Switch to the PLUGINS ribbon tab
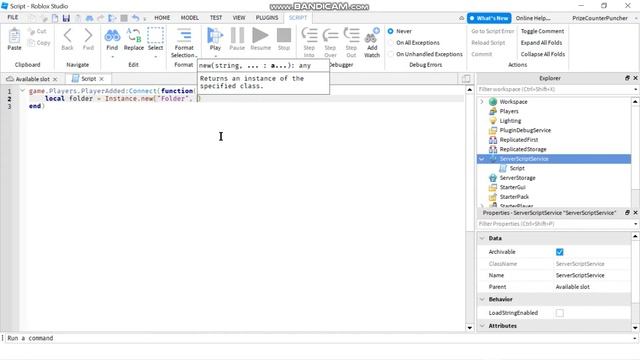 267,18
